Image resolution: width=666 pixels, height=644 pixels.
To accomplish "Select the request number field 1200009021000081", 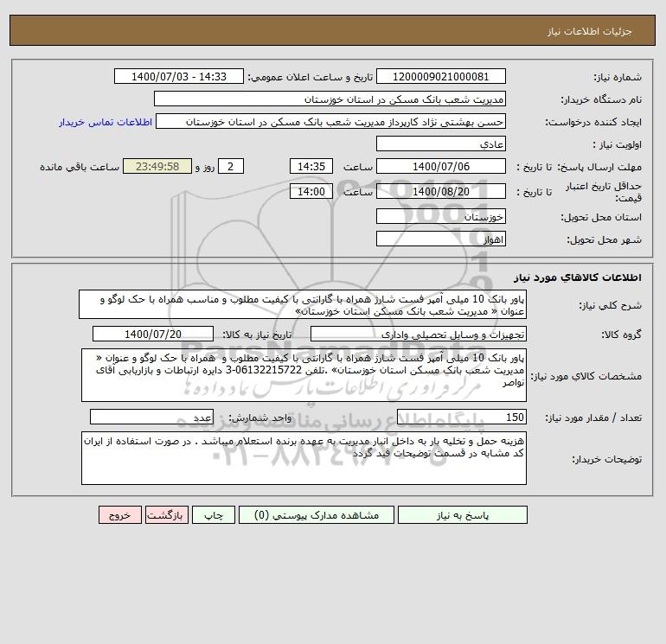I will click(x=441, y=76).
